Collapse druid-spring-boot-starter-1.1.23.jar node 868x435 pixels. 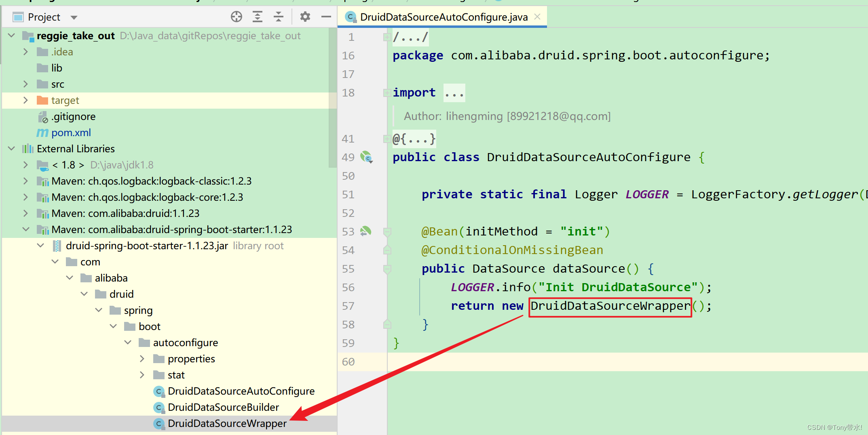(40, 246)
